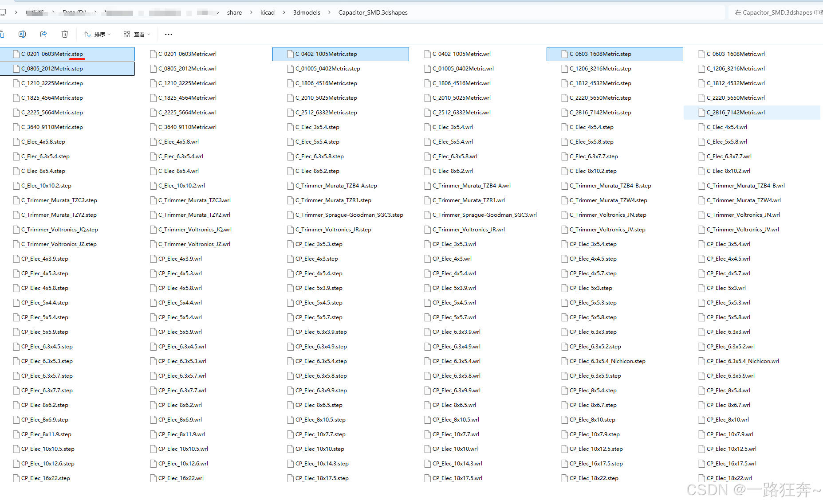
Task: Select file C_Elec_6.3x7.7.step
Action: [594, 156]
